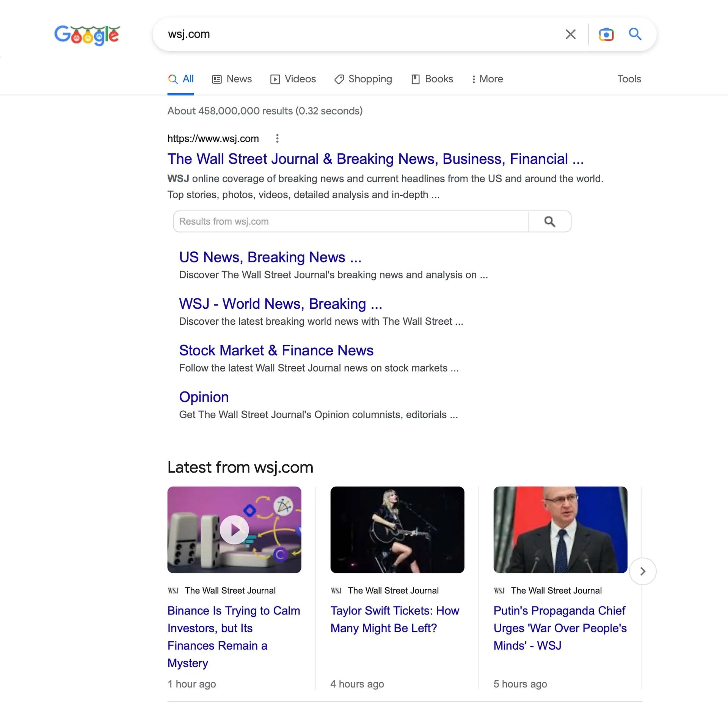Expand the More search filters menu
The height and width of the screenshot is (721, 728).
[487, 79]
